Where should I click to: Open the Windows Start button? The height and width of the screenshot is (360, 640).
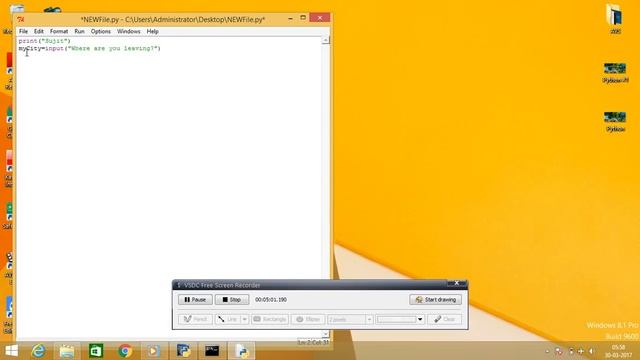11,351
